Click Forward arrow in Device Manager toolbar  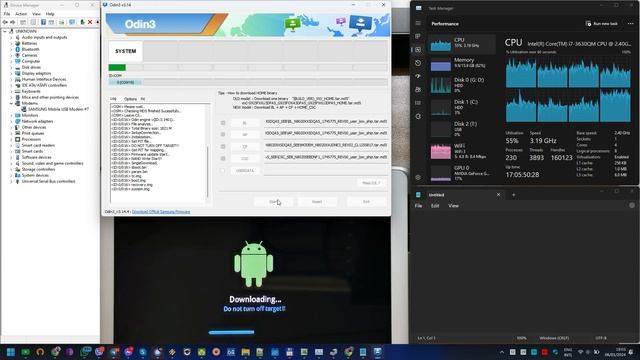13,22
